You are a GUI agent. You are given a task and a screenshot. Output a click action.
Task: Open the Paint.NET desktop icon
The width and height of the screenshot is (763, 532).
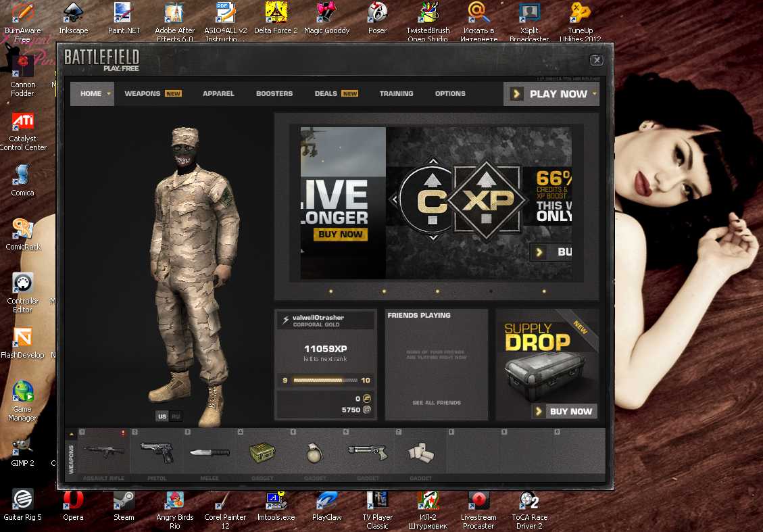point(124,18)
